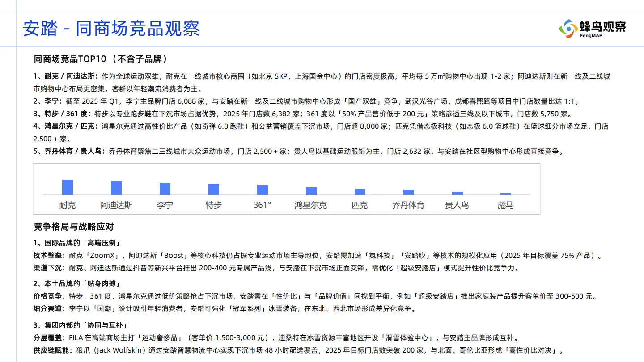Click the text 李宁主品牌门店 6,088 家
Screen dimensions: 644x362
click(165, 101)
